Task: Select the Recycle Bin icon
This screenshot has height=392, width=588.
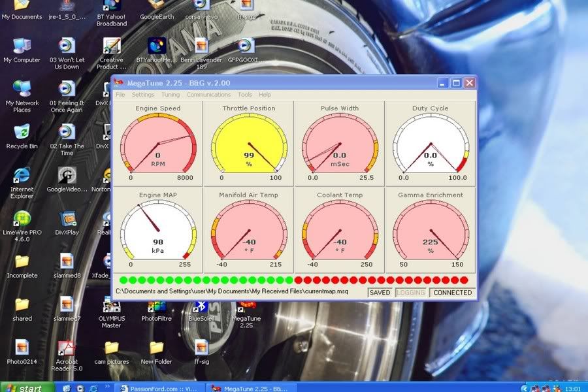Action: click(x=22, y=137)
